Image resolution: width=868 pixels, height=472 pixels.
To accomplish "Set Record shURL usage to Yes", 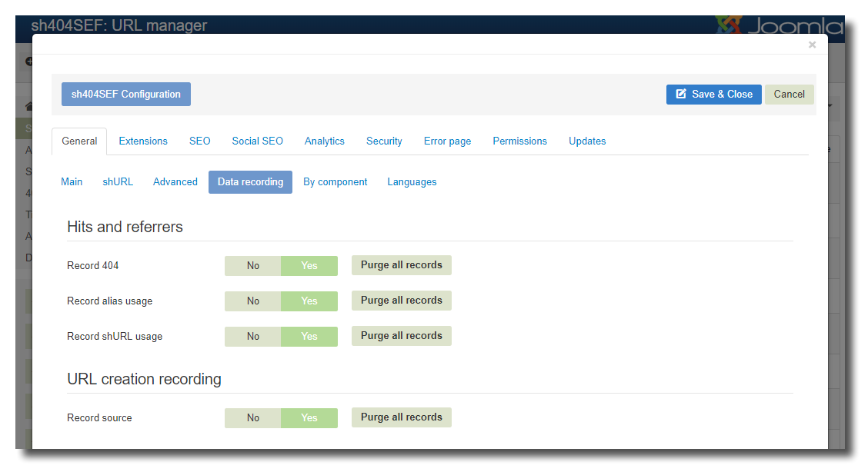I will [x=309, y=337].
